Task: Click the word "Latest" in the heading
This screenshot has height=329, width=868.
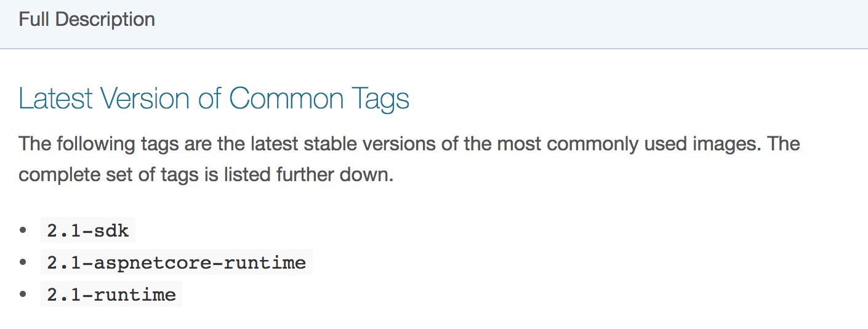Action: click(x=55, y=99)
